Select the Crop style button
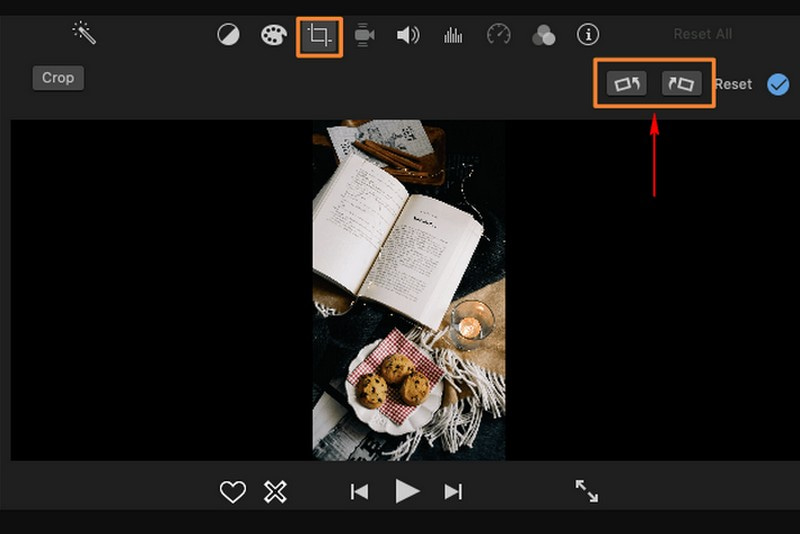Screen dimensions: 800x534 58,78
